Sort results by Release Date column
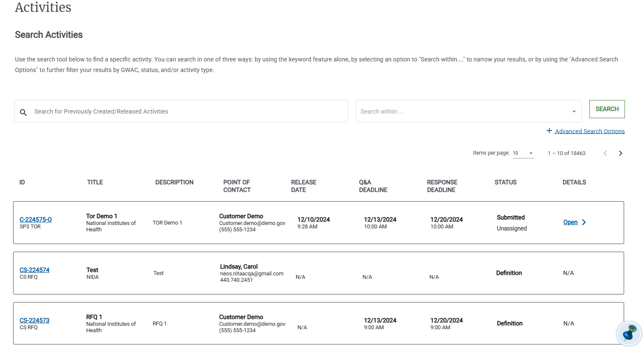 click(303, 186)
